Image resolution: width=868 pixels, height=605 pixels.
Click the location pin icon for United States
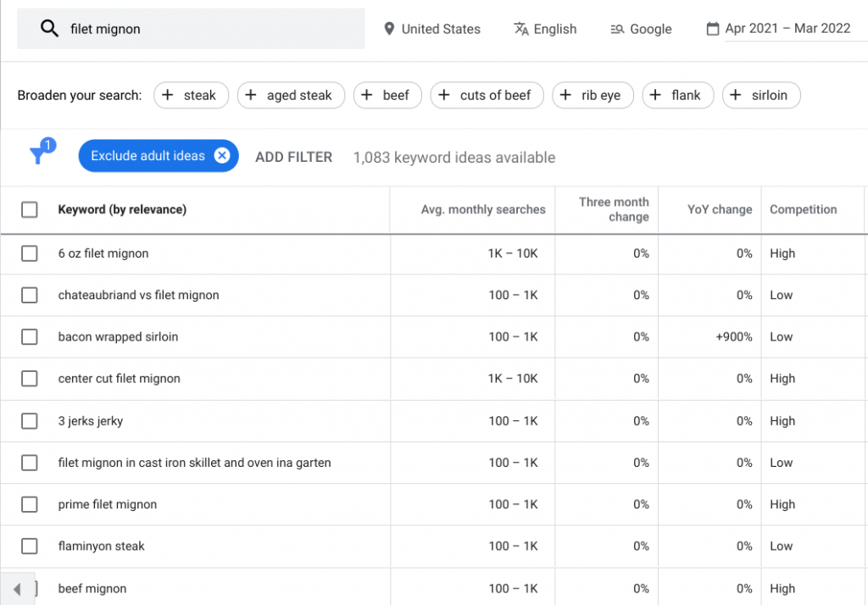[x=389, y=28]
